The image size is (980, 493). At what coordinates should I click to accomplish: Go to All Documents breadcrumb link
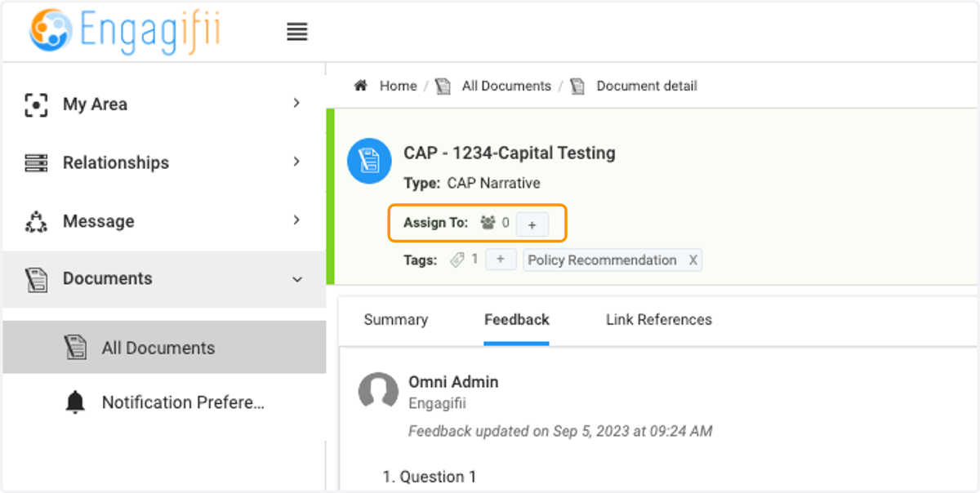click(x=506, y=86)
